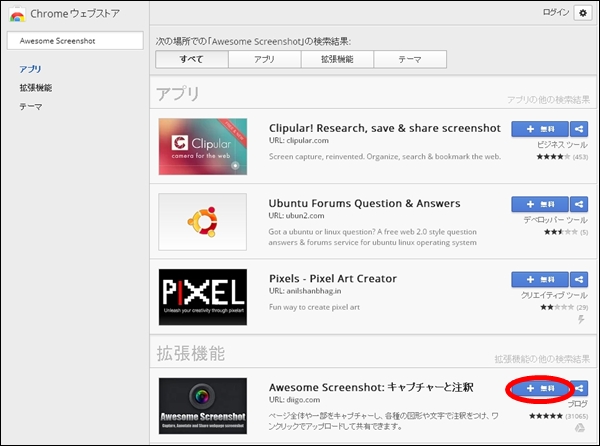
Task: Click Pixels star rating (29)
Action: 564,308
